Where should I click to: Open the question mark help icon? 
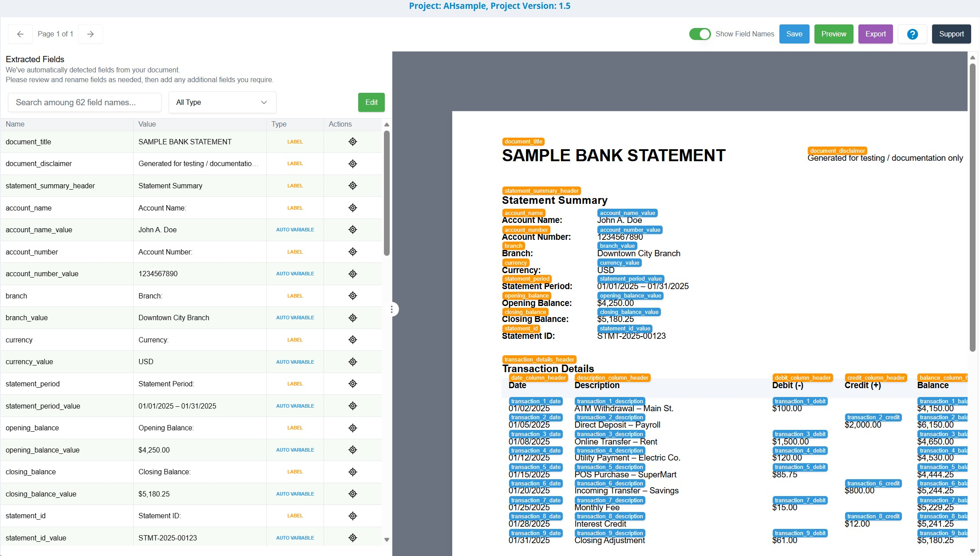coord(912,34)
